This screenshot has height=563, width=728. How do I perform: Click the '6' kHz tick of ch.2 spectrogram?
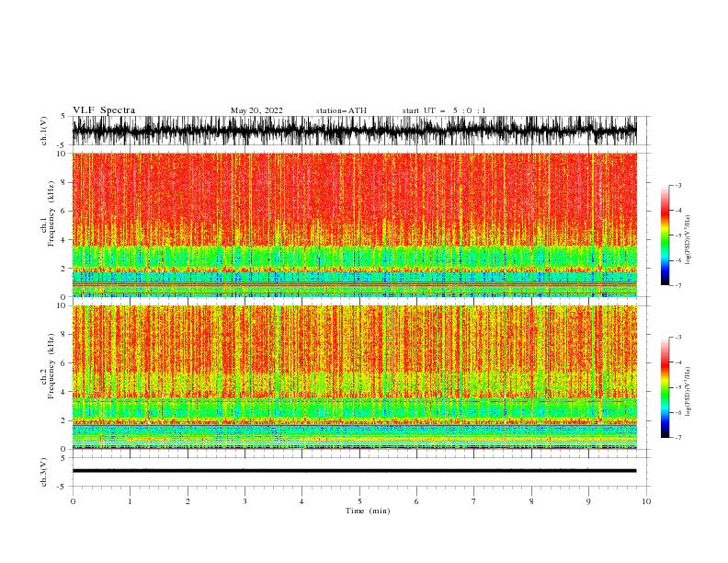point(63,362)
